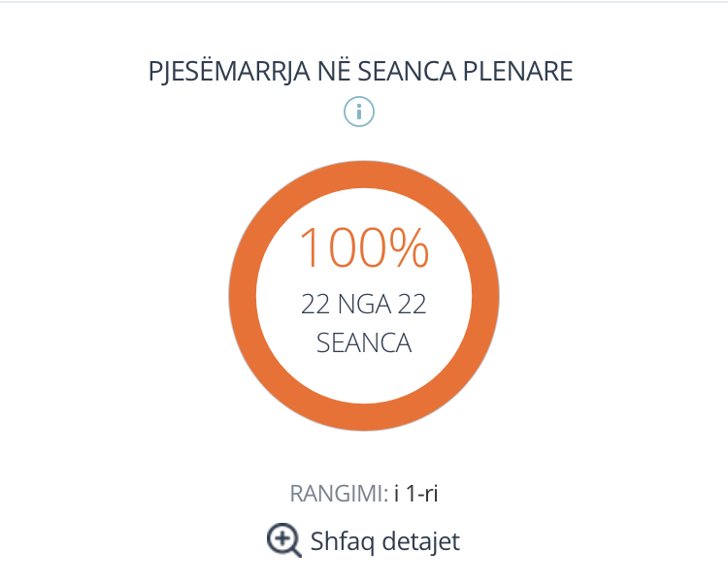Click the magnifier plus icon
This screenshot has height=583, width=728.
tap(284, 540)
